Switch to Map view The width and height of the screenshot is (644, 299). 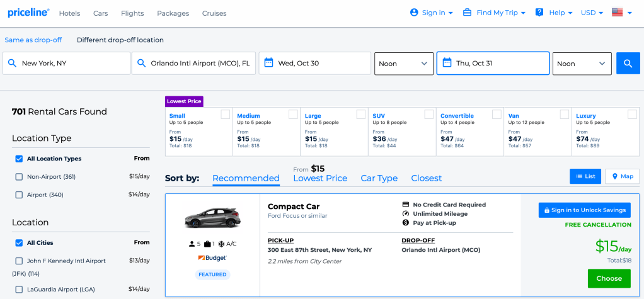(621, 176)
